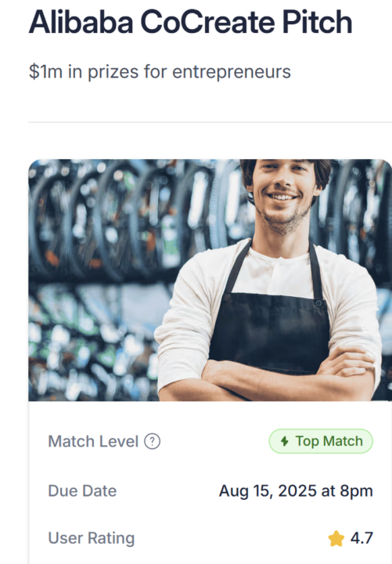This screenshot has height=564, width=392.
Task: Select the Aug 15, 2025 at 8pm date
Action: [296, 491]
